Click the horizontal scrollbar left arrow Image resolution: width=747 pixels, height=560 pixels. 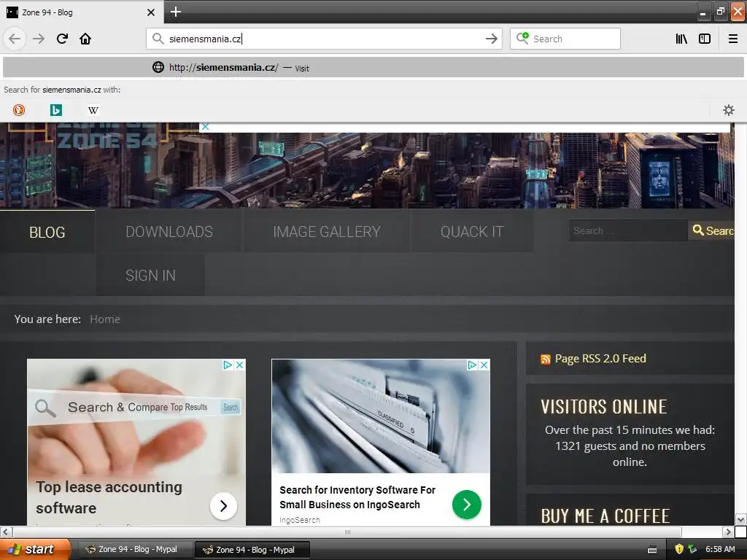[6, 532]
